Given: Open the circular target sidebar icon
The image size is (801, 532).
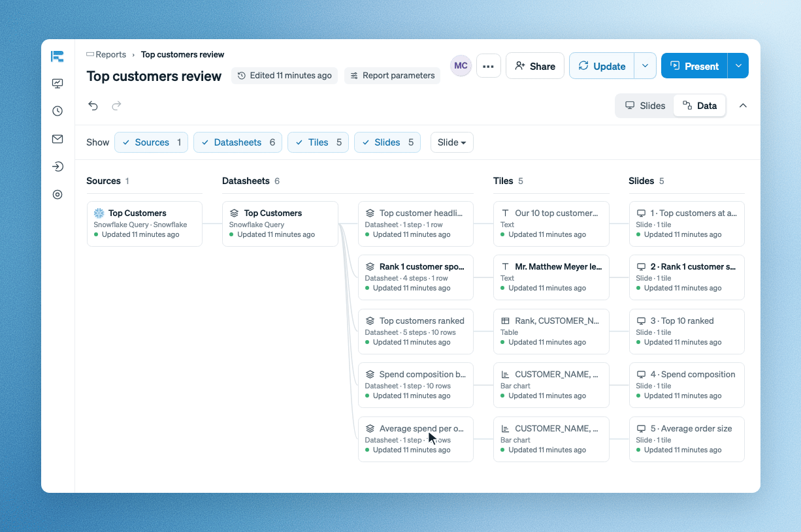Looking at the screenshot, I should [57, 195].
